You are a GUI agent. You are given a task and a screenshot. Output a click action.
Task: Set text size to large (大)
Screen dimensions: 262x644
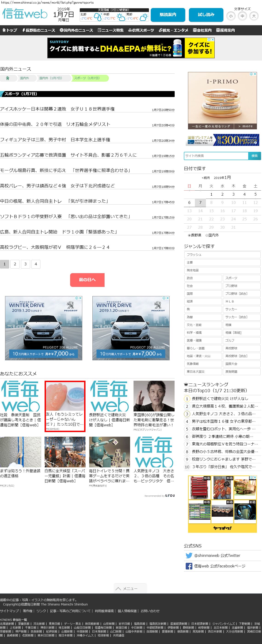coord(254,16)
